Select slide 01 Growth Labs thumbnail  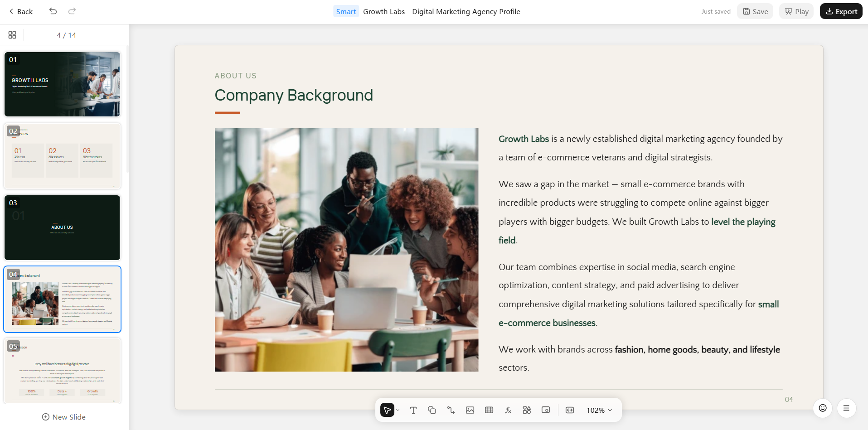point(62,84)
